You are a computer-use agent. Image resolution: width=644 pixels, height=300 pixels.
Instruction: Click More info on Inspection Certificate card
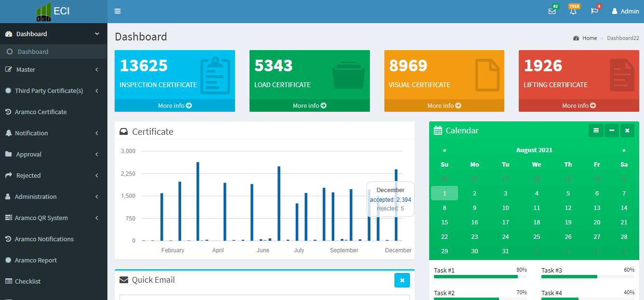click(175, 105)
